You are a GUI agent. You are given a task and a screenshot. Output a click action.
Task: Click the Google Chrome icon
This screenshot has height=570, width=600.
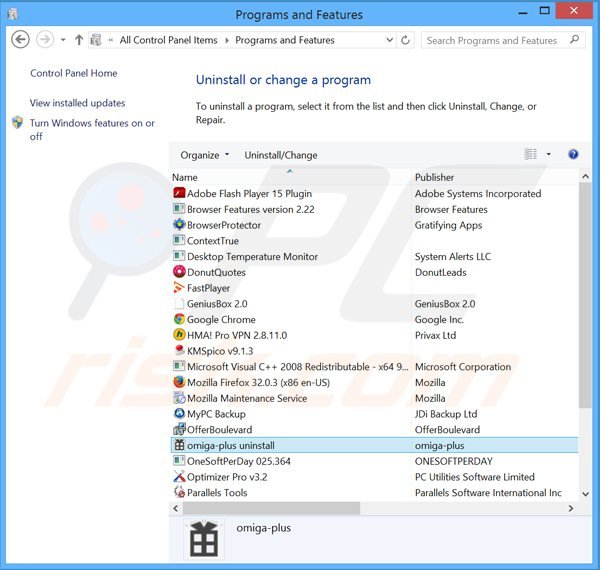[x=179, y=319]
